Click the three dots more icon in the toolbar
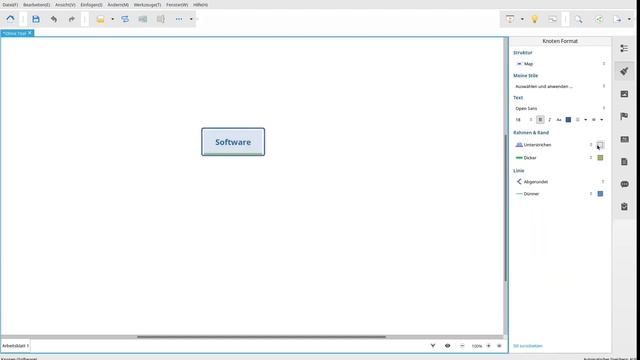 pos(179,19)
